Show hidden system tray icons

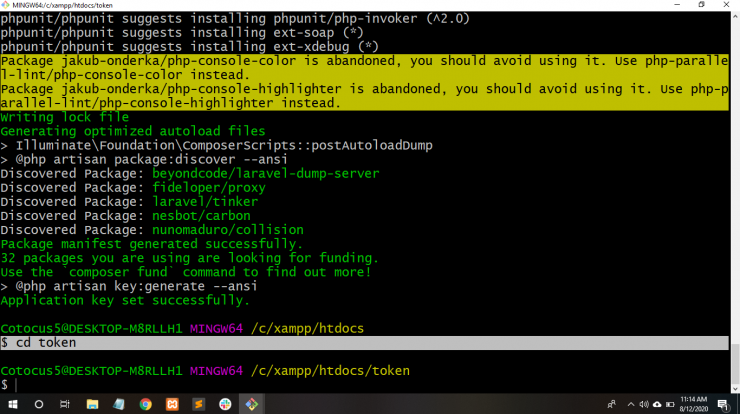[631, 404]
